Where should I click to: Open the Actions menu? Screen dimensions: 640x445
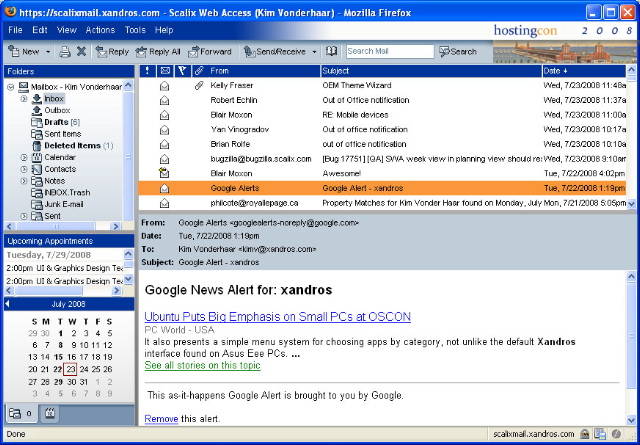[x=100, y=30]
